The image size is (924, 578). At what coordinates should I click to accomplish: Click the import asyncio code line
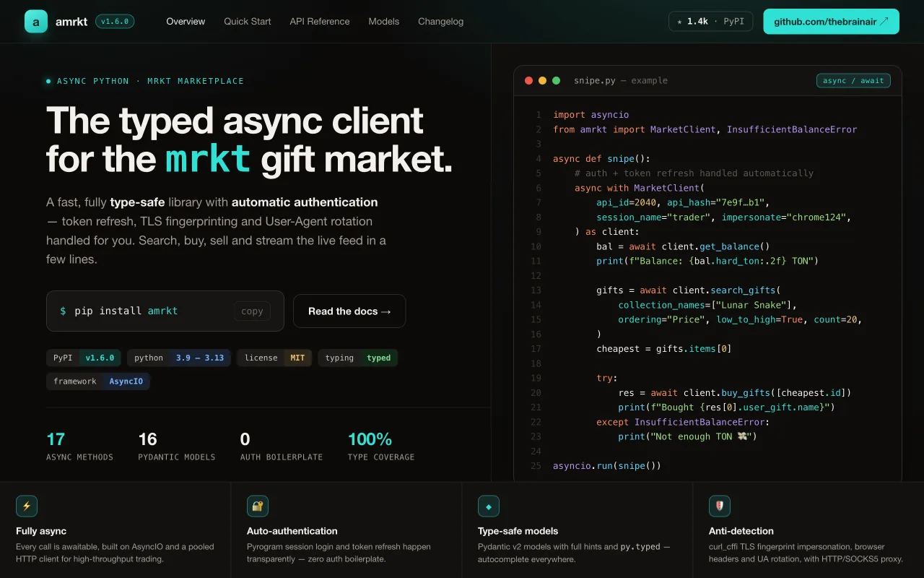(591, 115)
